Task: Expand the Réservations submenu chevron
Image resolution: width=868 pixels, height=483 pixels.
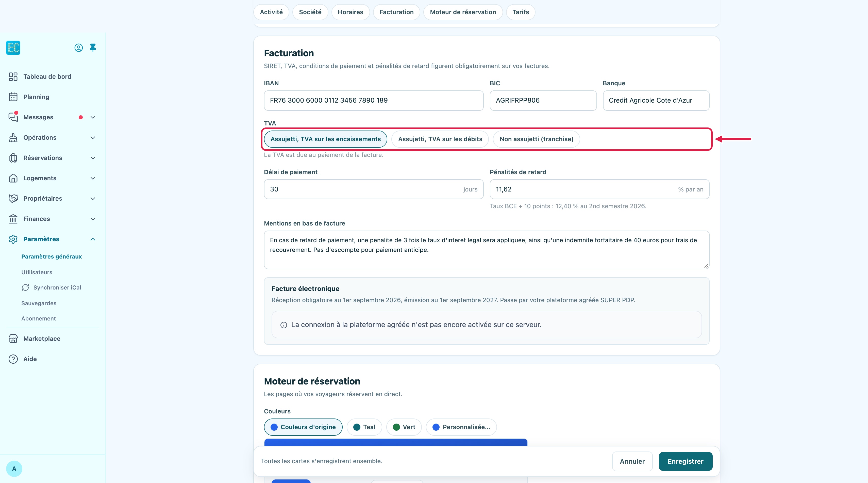Action: 93,158
